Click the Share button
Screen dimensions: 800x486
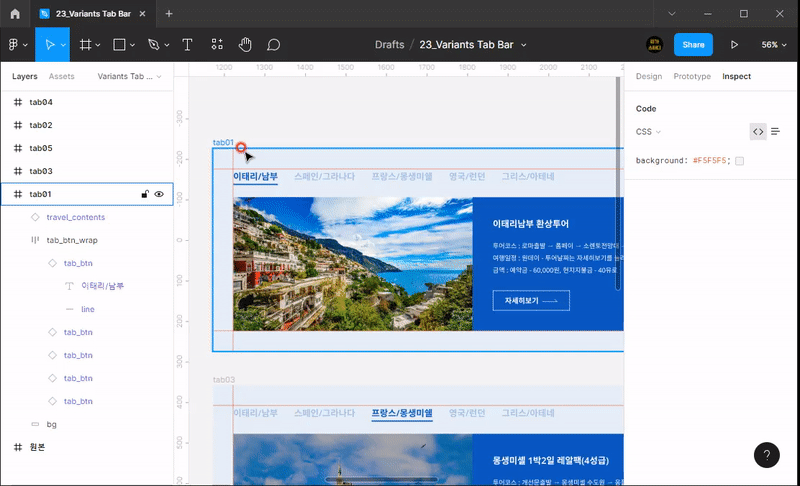[693, 45]
